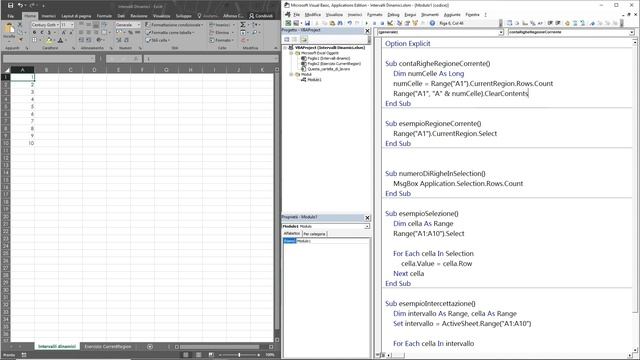Click the Undo icon in VBA editor toolbar
The image size is (640, 360).
[x=350, y=23]
